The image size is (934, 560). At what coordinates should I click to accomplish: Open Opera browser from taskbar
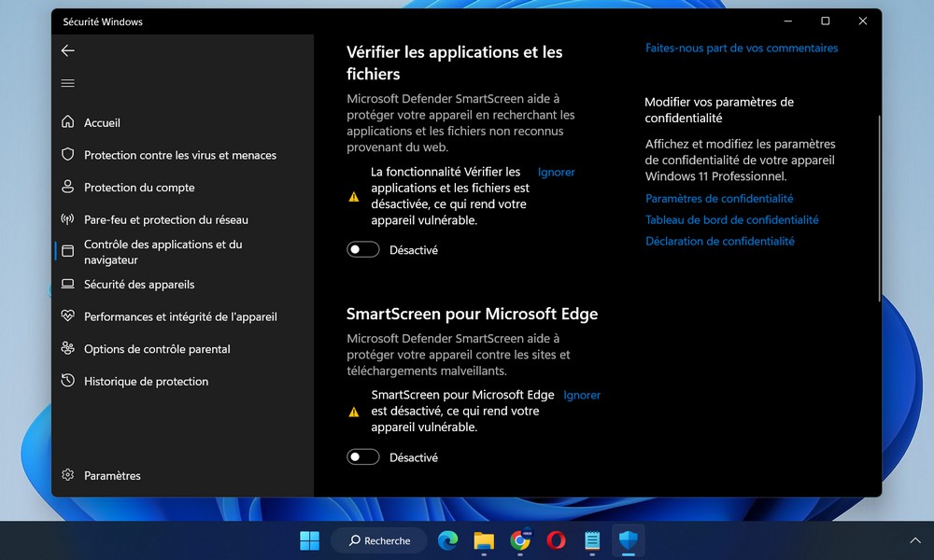click(556, 540)
